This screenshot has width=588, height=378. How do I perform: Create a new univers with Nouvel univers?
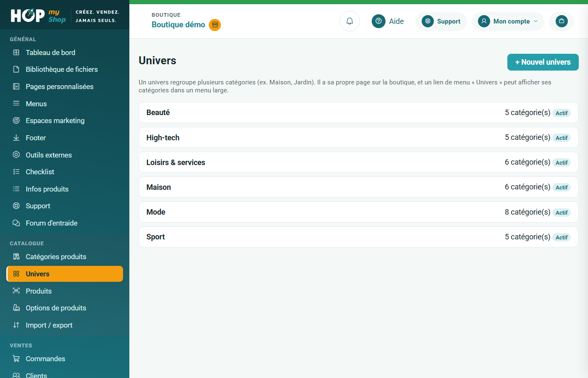click(543, 62)
